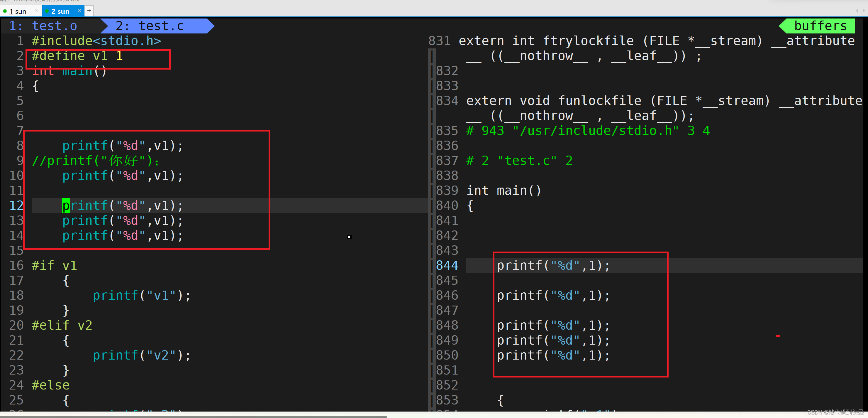Click the printf on line 850
Screen dimensions: 868x418
[554, 355]
